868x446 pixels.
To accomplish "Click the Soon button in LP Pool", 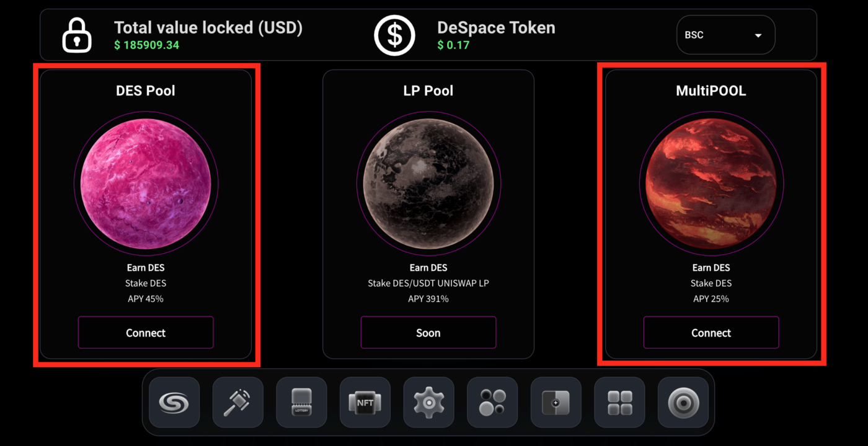I will point(428,332).
